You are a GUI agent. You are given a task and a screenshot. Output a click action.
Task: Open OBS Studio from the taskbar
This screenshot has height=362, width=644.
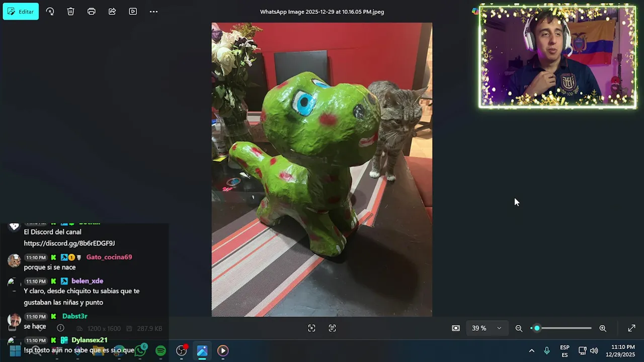(182, 350)
